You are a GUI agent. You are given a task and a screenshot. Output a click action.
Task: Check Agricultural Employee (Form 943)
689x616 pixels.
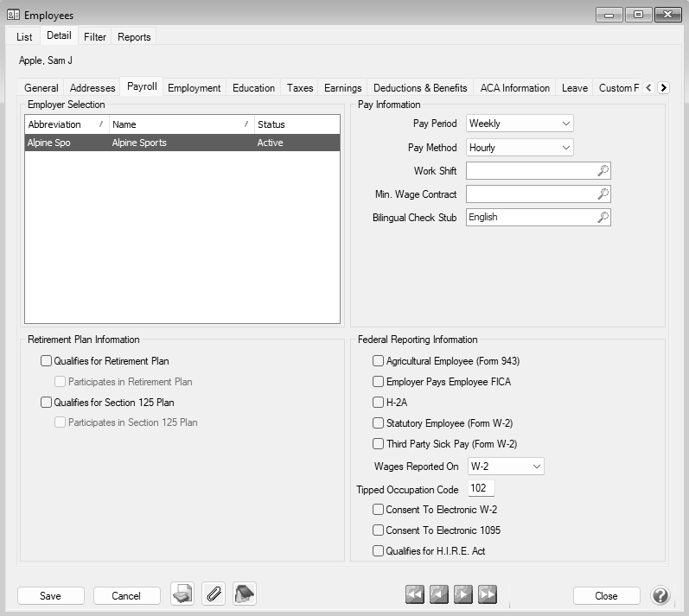coord(378,361)
